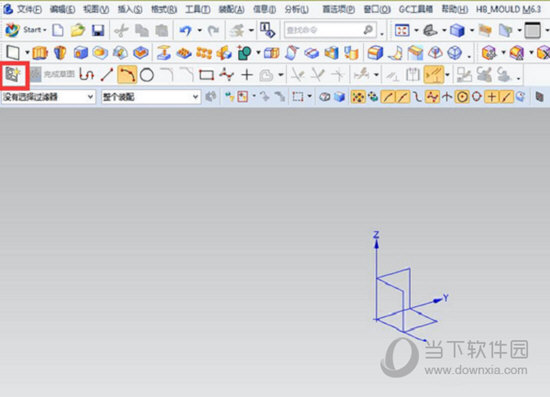Viewport: 550px width, 397px height.
Task: Open the 帮助(H) menu
Action: [x=454, y=9]
